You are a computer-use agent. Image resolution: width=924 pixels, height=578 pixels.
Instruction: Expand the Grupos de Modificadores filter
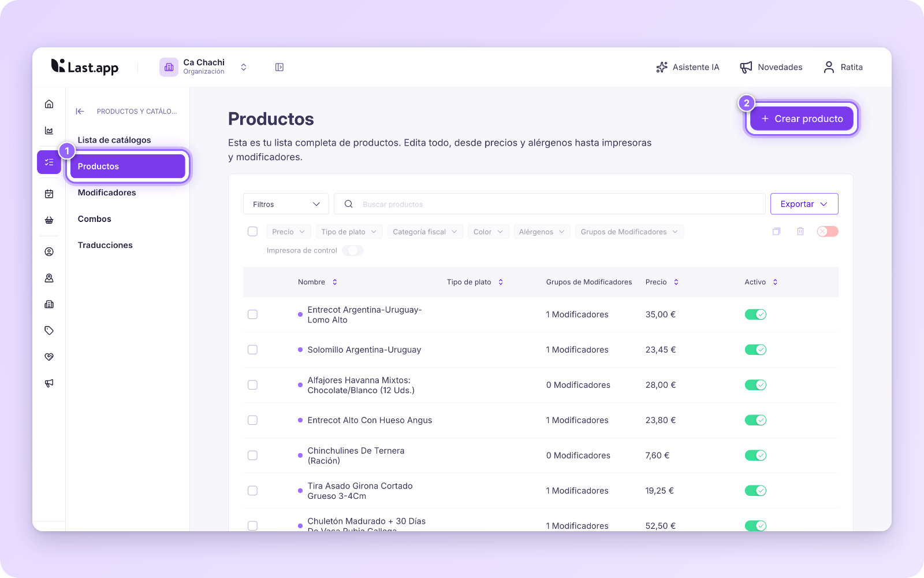[629, 232]
